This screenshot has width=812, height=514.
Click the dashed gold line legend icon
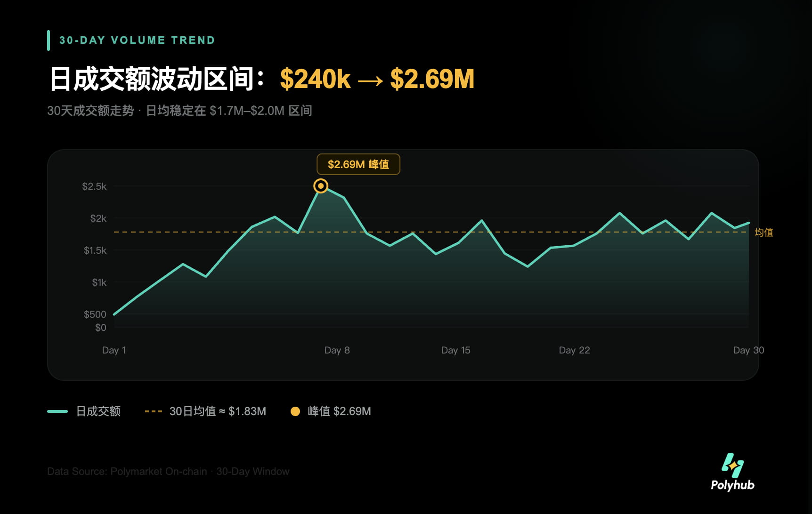point(154,411)
